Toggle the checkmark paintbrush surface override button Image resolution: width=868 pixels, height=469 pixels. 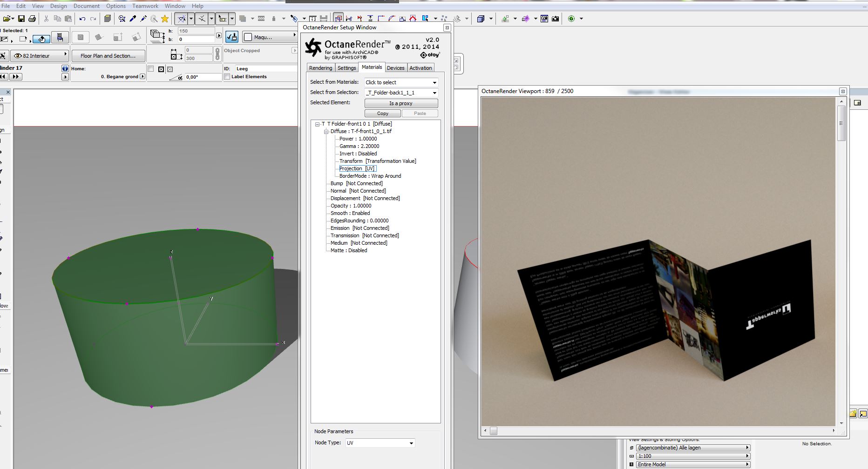click(x=231, y=37)
